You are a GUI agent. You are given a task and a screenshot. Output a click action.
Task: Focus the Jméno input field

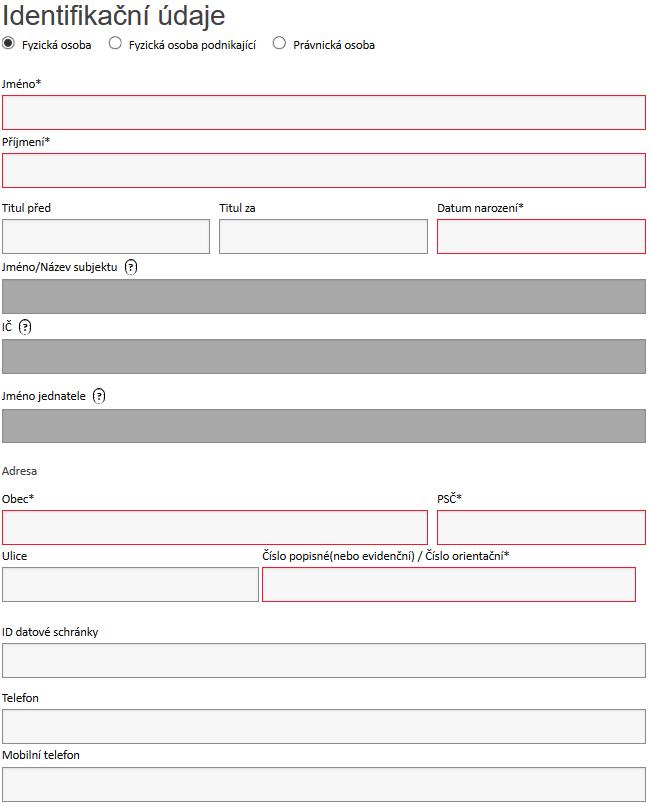click(x=324, y=112)
